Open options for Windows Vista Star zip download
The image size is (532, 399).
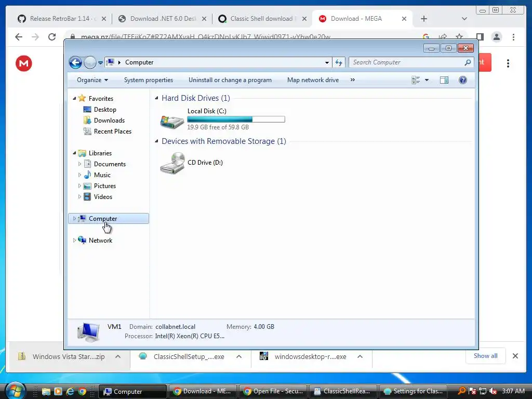118,356
